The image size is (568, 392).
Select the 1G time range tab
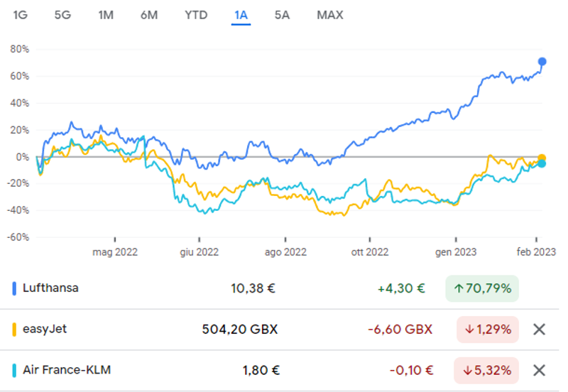pos(20,15)
